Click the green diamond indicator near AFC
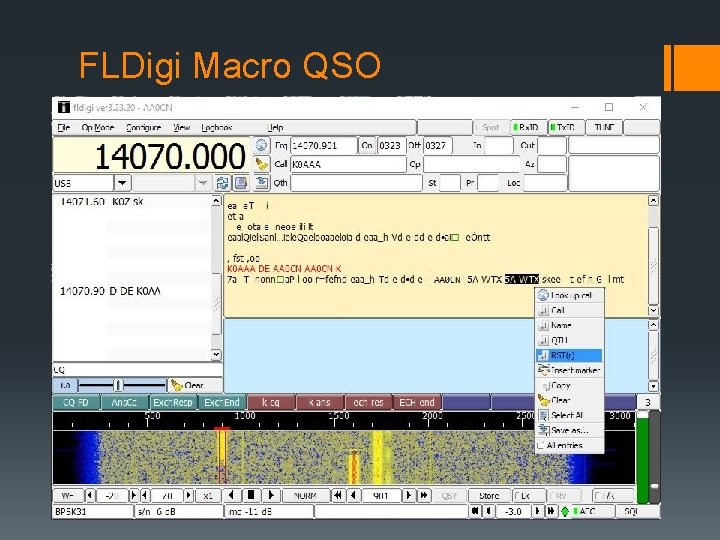The width and height of the screenshot is (720, 540). coord(564,511)
